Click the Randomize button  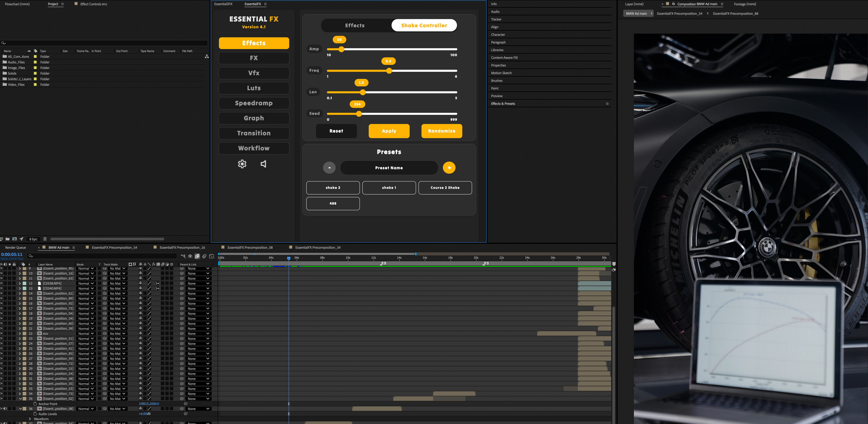coord(442,131)
